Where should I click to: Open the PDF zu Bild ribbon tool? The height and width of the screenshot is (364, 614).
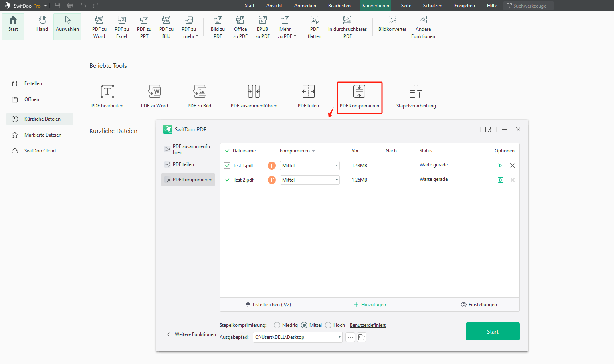[x=166, y=27]
